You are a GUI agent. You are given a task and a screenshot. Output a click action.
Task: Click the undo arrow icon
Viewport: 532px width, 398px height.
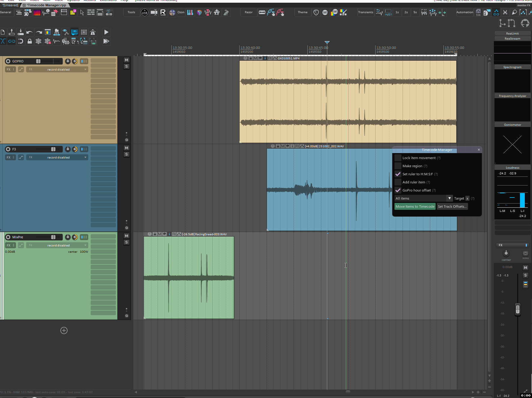29,32
